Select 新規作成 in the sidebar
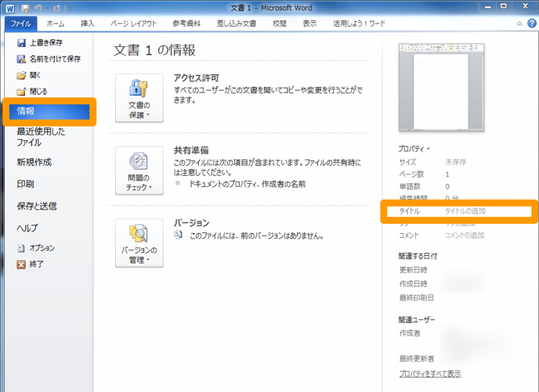The width and height of the screenshot is (539, 392). pyautogui.click(x=34, y=162)
